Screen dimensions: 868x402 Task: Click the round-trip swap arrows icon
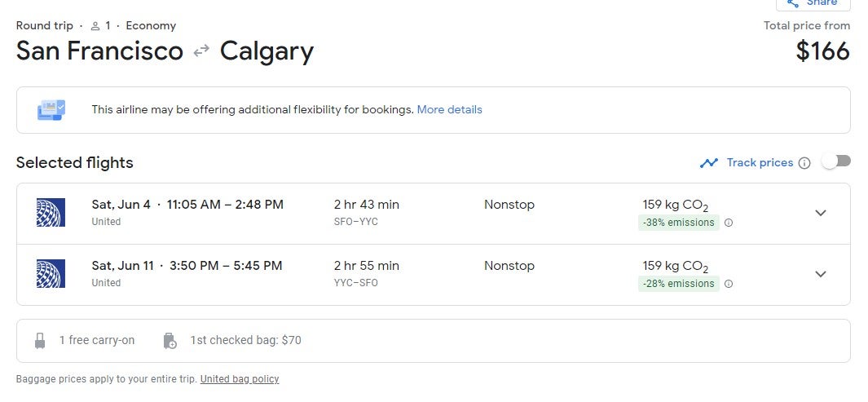pyautogui.click(x=201, y=51)
